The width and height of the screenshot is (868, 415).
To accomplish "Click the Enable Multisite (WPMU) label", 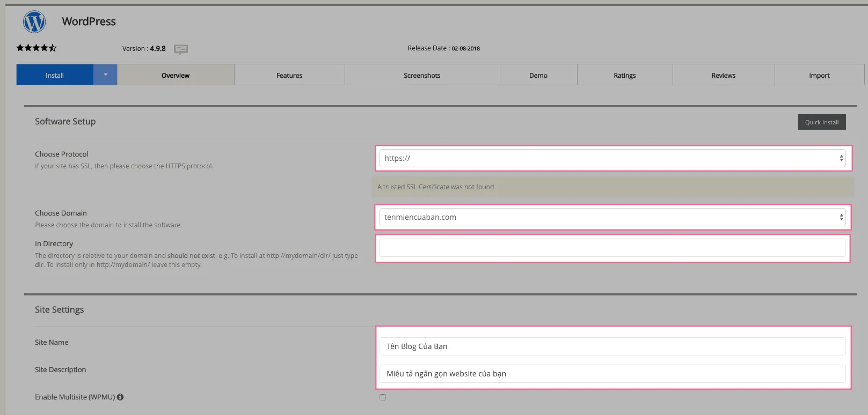I will tap(75, 397).
